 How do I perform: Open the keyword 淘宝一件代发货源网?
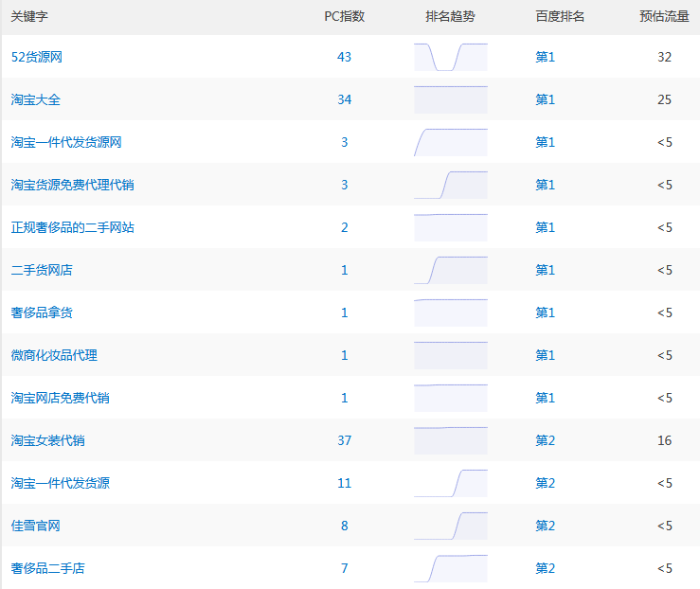(66, 142)
